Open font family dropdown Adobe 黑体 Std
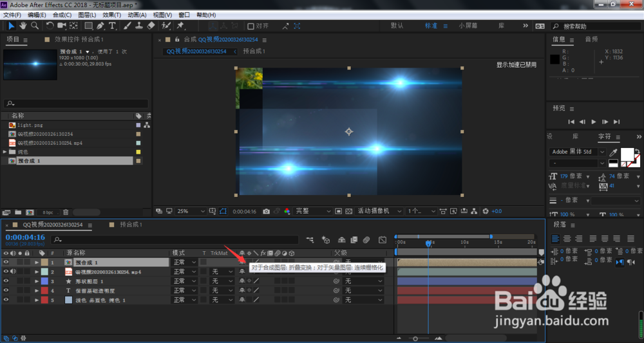Viewport: 644px width, 343px height. pos(577,152)
